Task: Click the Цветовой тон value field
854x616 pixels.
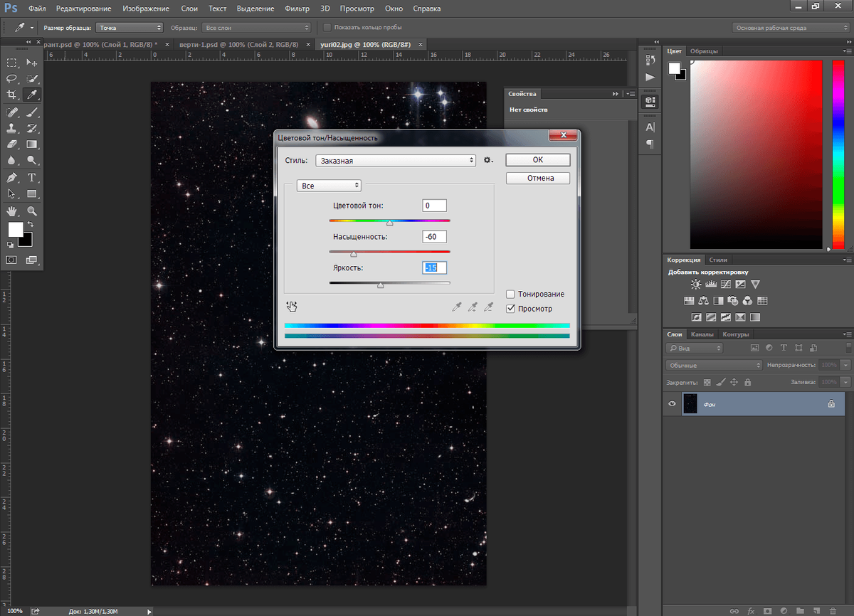Action: 434,206
